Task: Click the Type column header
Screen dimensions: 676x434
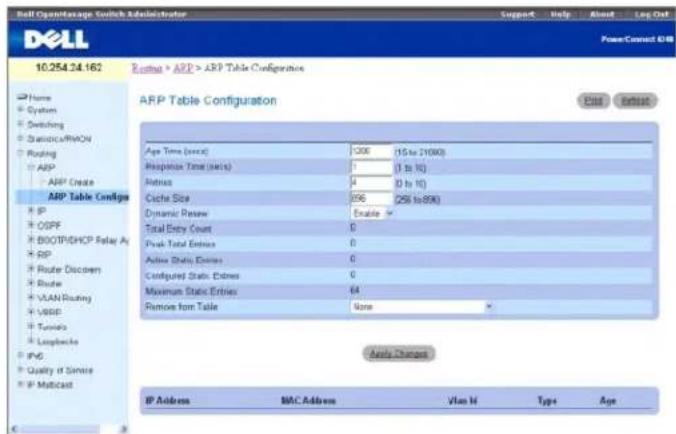Action: (547, 401)
